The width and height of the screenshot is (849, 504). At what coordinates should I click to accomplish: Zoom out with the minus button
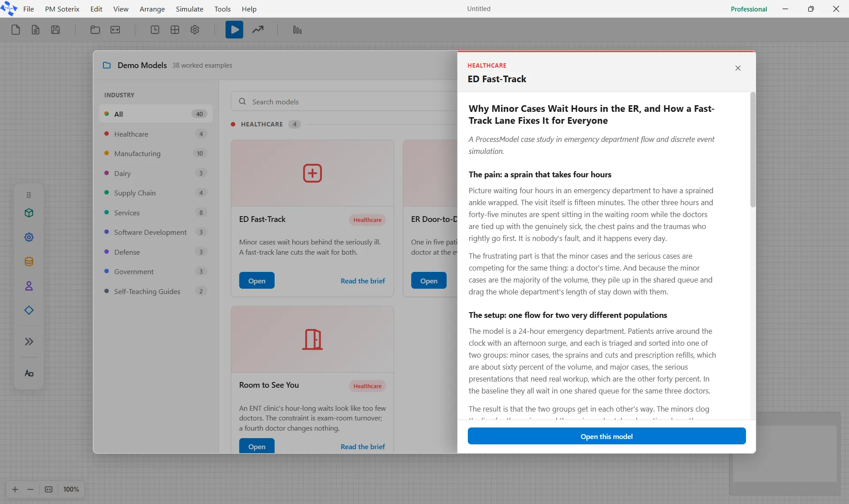click(x=31, y=489)
